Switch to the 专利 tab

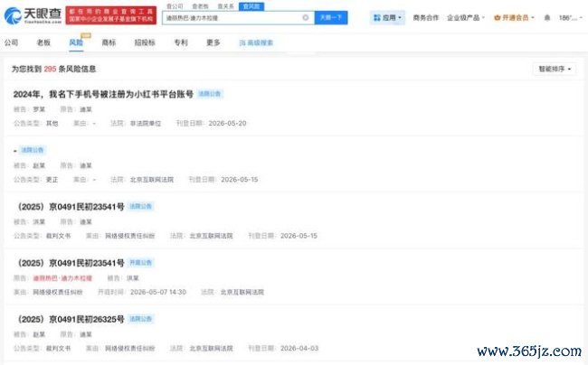pos(181,42)
